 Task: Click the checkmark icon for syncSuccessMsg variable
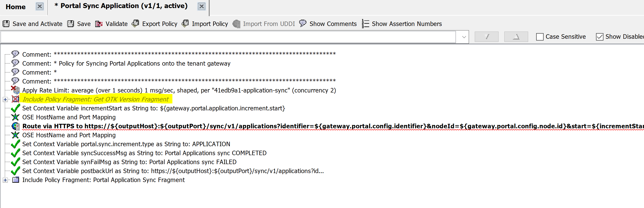pyautogui.click(x=15, y=153)
